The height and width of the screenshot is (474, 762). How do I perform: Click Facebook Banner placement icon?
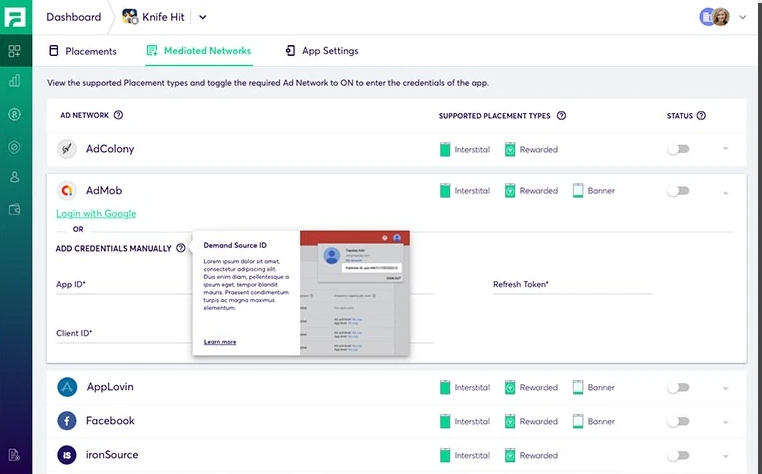tap(578, 421)
